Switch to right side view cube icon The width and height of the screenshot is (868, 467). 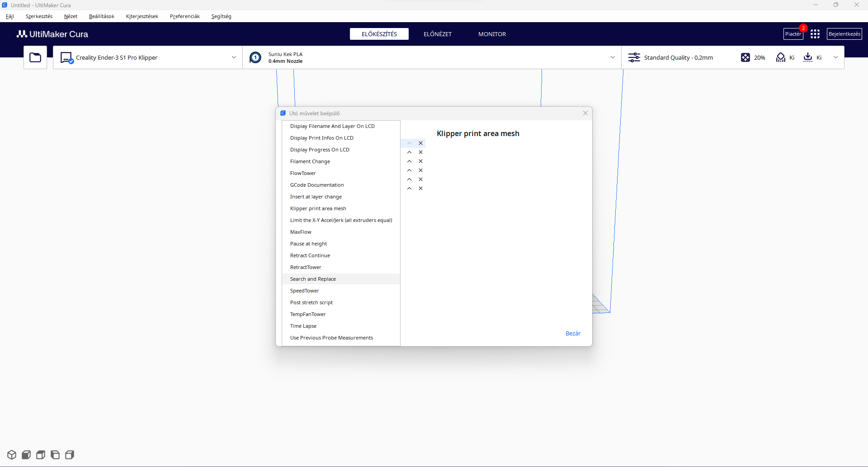click(70, 455)
